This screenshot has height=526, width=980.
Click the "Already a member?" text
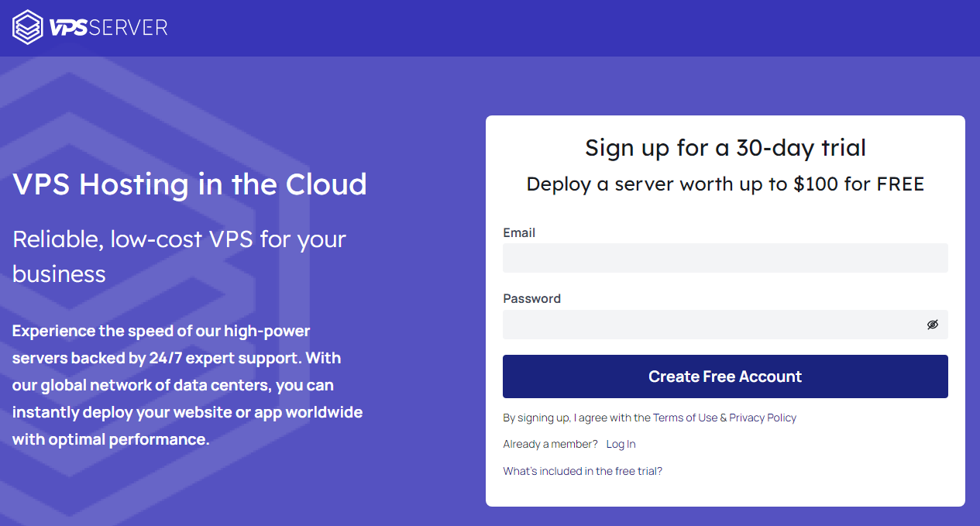(x=550, y=444)
